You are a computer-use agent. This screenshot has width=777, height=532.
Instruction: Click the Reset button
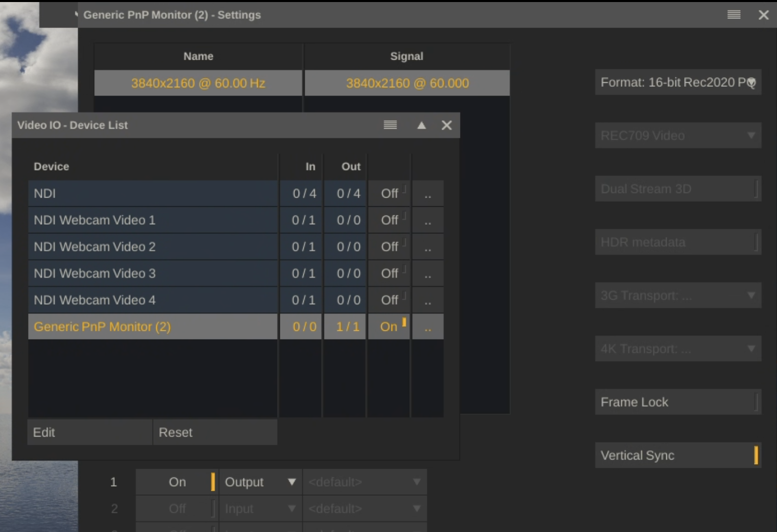pyautogui.click(x=215, y=432)
